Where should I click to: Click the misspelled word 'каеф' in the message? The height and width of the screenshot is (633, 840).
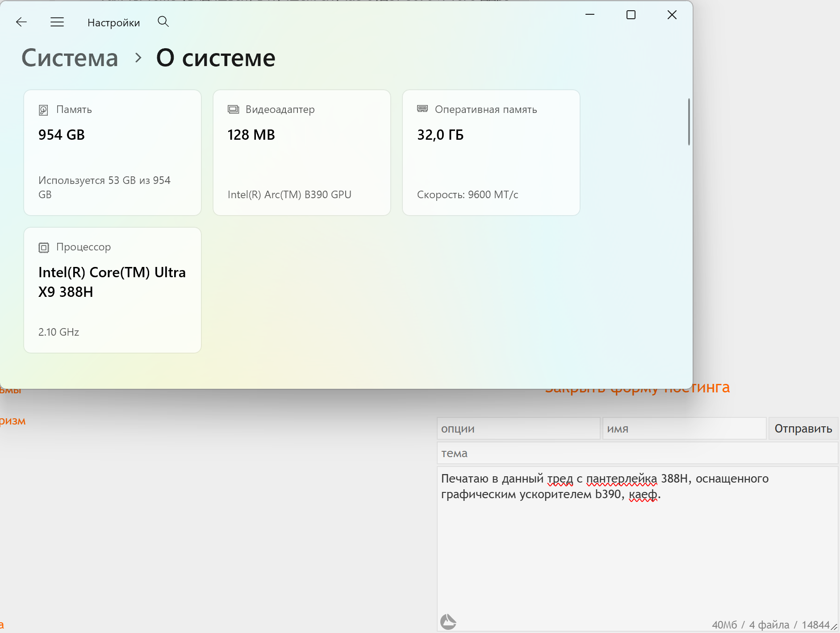[643, 494]
